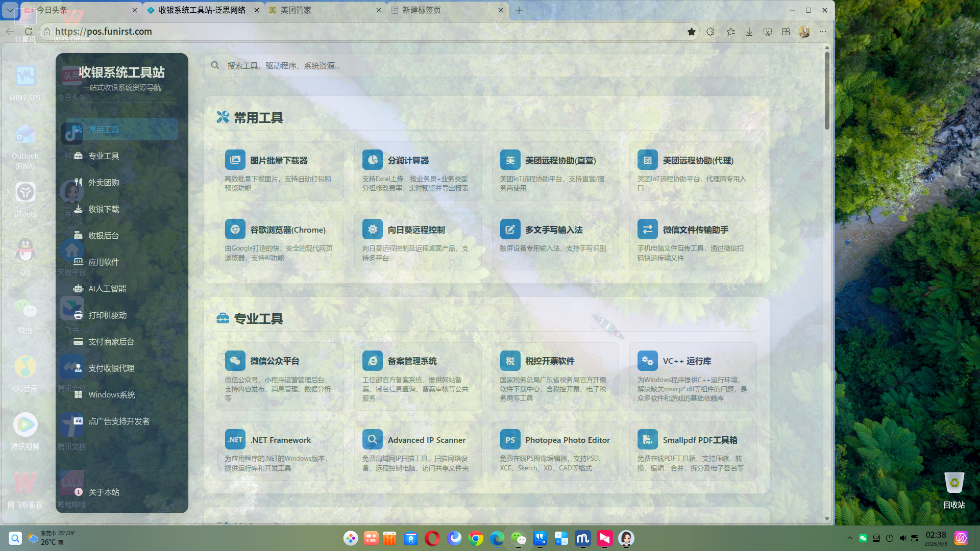
Task: Open 支付商家后台 sidebar entry
Action: 122,342
